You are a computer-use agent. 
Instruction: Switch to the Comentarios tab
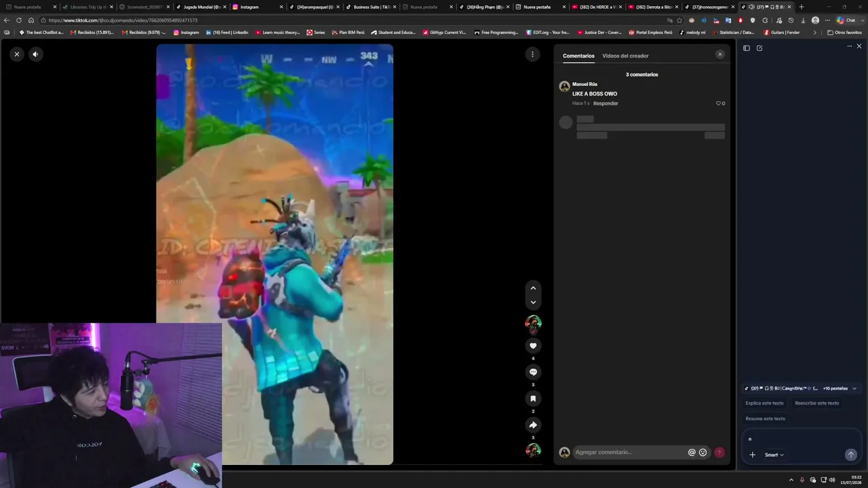(x=578, y=56)
